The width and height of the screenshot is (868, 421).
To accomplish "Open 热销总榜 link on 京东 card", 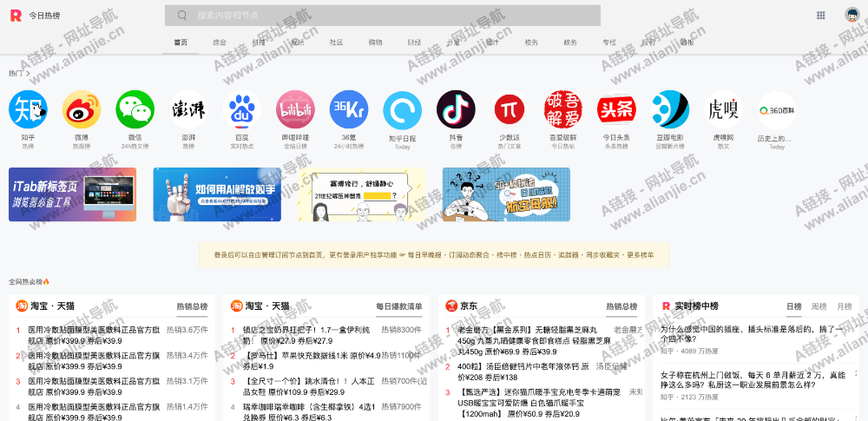I will click(621, 306).
